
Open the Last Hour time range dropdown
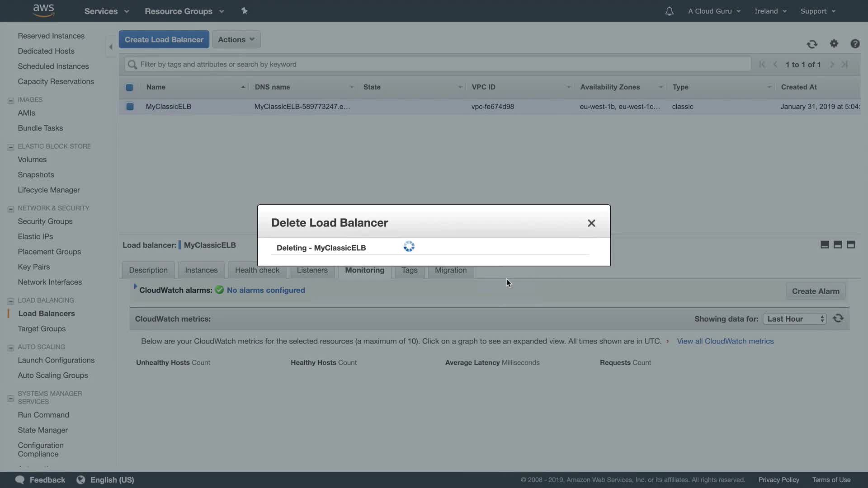click(794, 319)
